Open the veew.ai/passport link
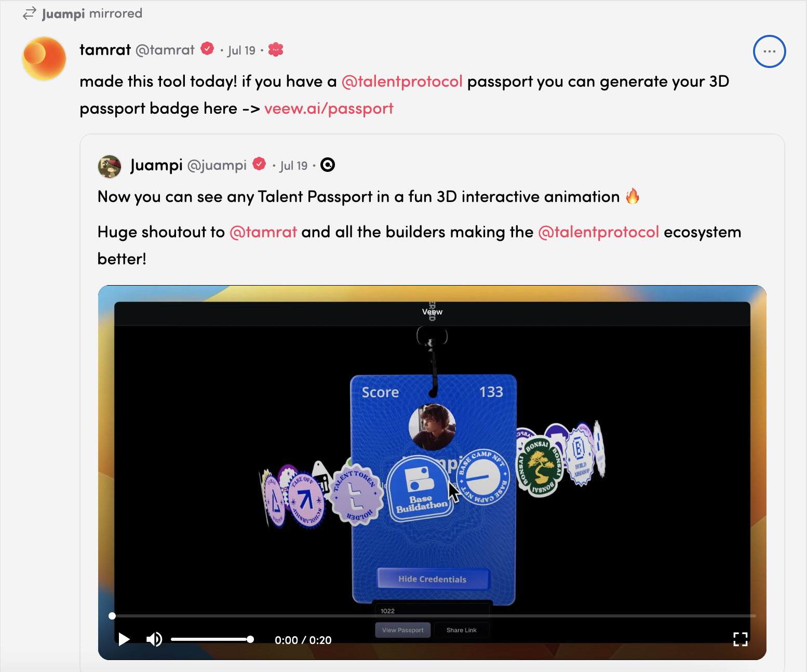Viewport: 807px width, 672px height. 329,109
